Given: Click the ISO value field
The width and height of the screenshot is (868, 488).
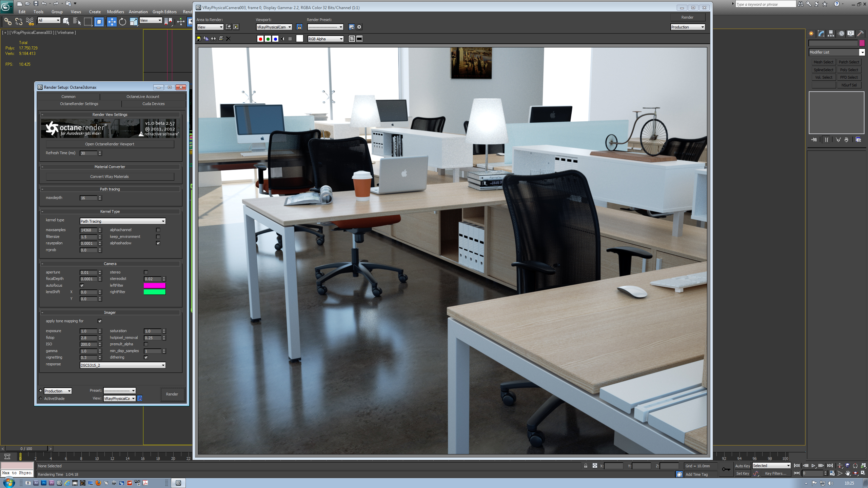Looking at the screenshot, I should tap(89, 344).
